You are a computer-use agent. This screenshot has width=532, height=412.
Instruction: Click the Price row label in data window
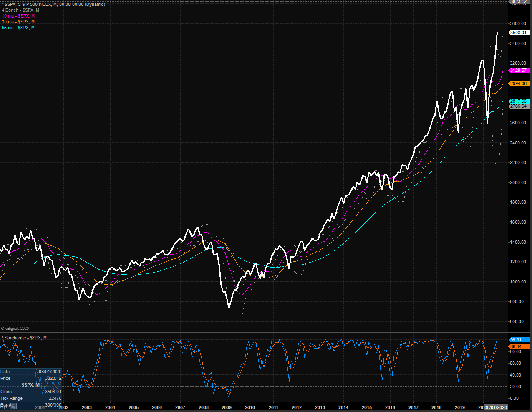[x=5, y=378]
